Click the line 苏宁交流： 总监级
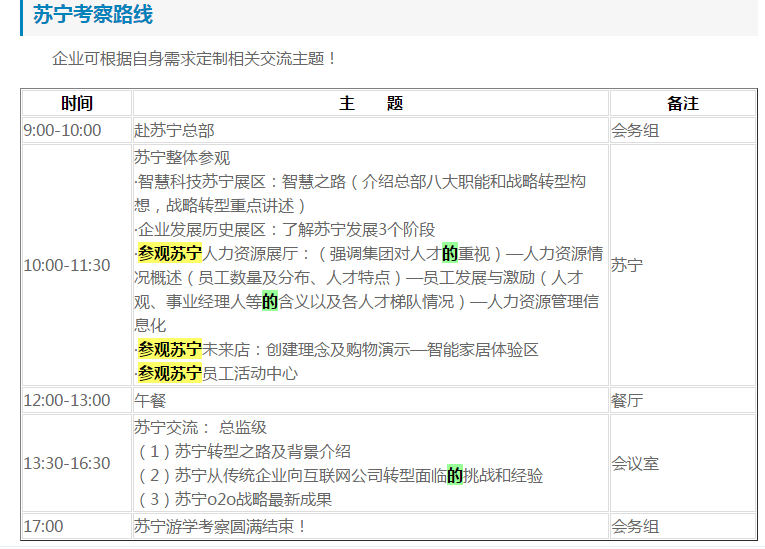The image size is (765, 549). (201, 427)
